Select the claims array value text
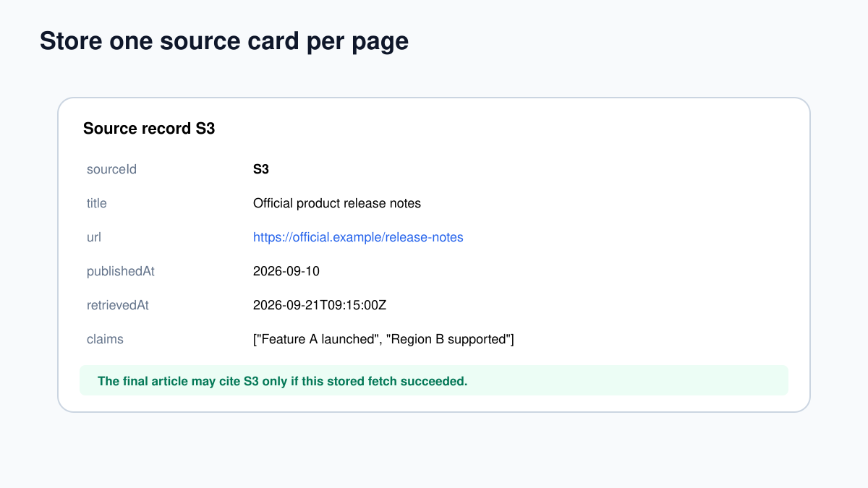The width and height of the screenshot is (868, 488). 383,339
